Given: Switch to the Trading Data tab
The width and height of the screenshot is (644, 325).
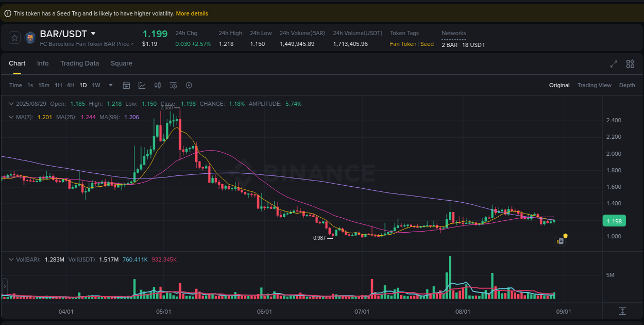Looking at the screenshot, I should tap(79, 63).
